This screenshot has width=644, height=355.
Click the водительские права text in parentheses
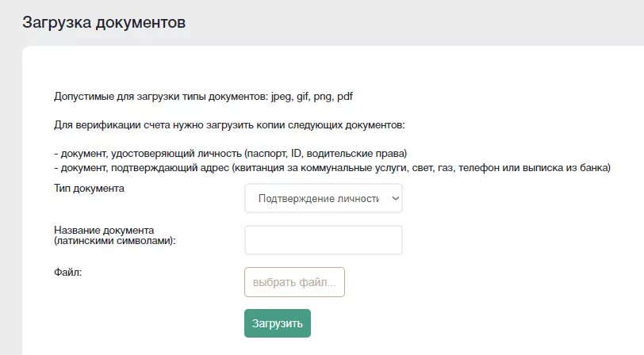click(355, 154)
